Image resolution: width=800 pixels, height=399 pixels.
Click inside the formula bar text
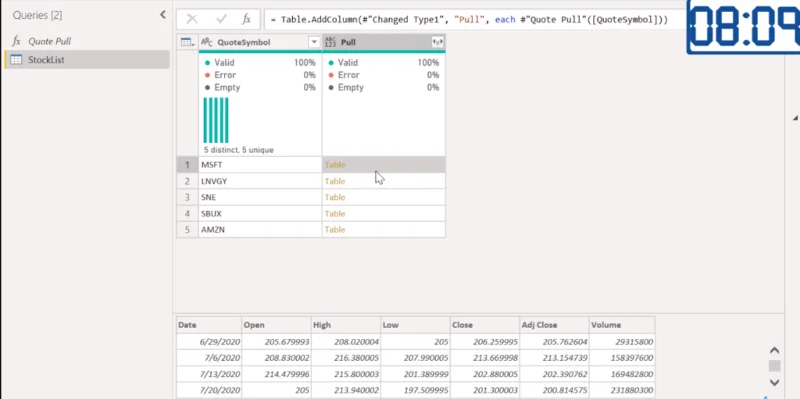click(x=469, y=20)
